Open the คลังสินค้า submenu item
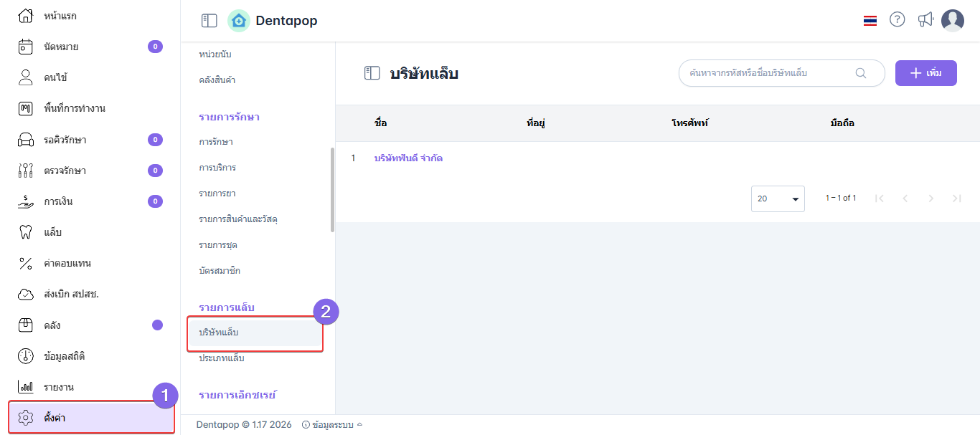The image size is (980, 435). pyautogui.click(x=217, y=80)
